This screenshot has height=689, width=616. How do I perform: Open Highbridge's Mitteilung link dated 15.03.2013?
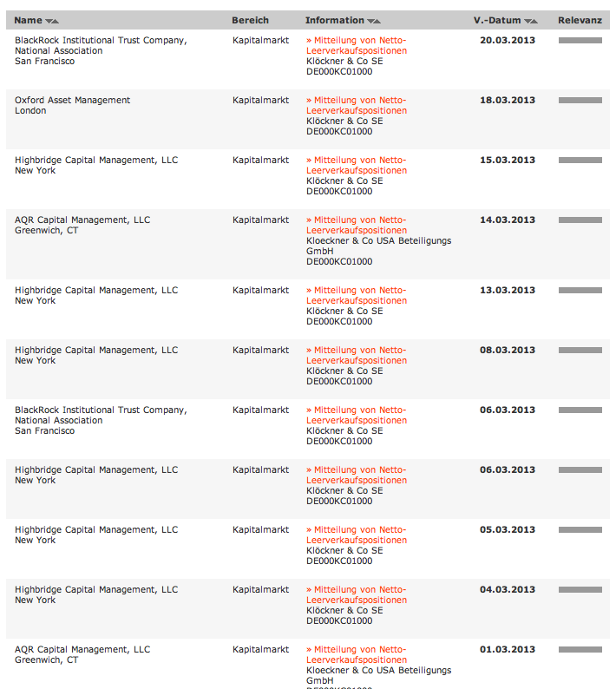coord(357,165)
